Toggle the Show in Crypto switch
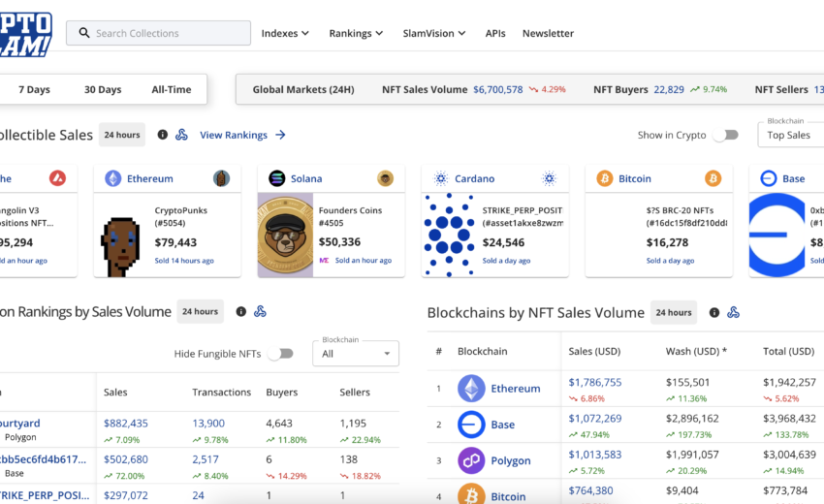The width and height of the screenshot is (824, 504). pos(726,135)
